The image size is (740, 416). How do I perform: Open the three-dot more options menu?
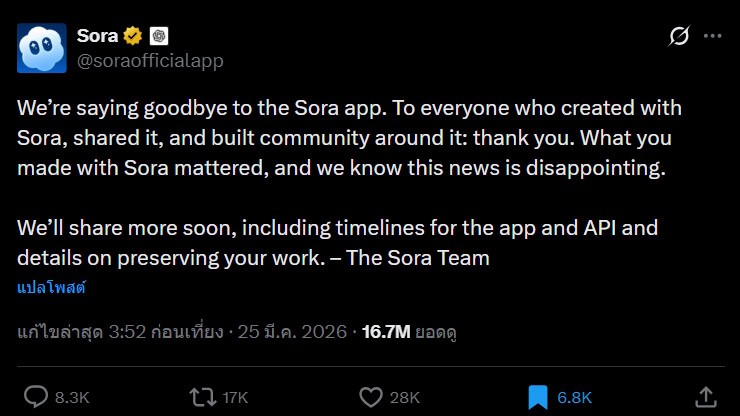(712, 37)
